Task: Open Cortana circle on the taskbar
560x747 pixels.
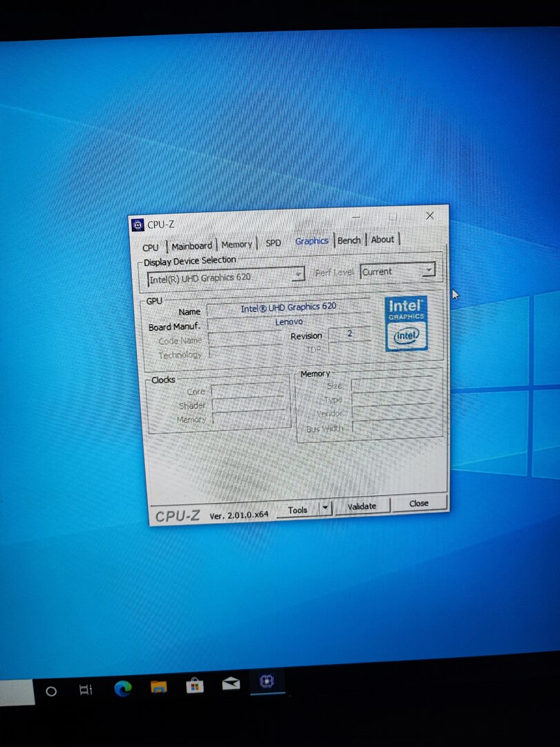Action: 51,691
